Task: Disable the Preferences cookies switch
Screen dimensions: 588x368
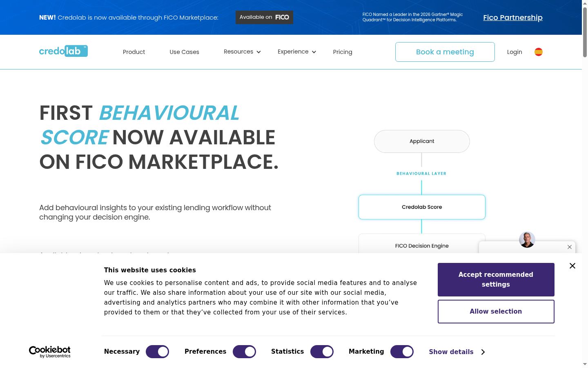Action: coord(245,352)
